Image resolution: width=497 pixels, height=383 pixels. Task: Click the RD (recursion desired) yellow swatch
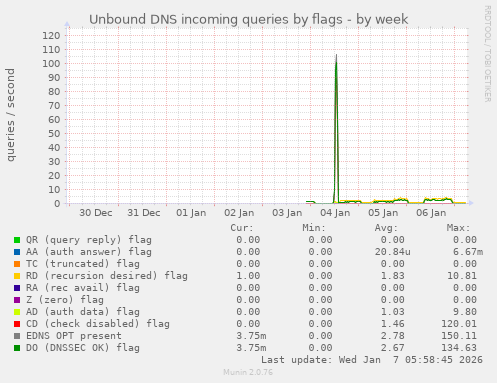coord(17,276)
